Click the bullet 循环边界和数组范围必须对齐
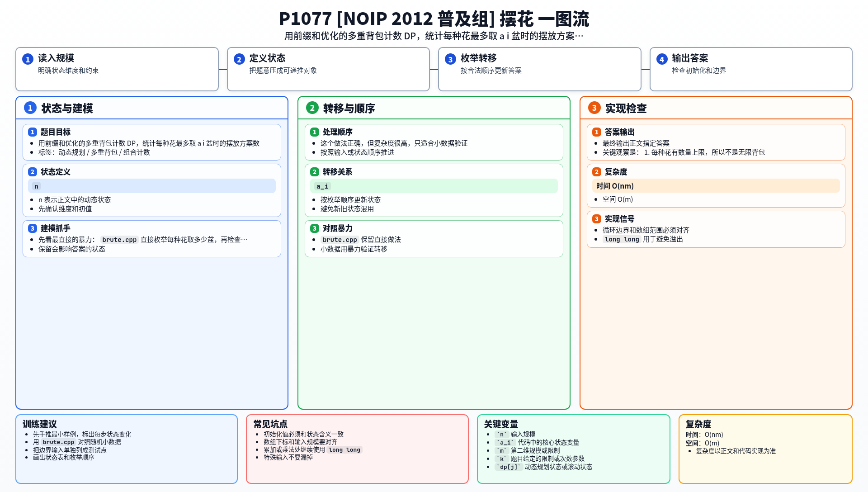Image resolution: width=868 pixels, height=492 pixels. (646, 230)
